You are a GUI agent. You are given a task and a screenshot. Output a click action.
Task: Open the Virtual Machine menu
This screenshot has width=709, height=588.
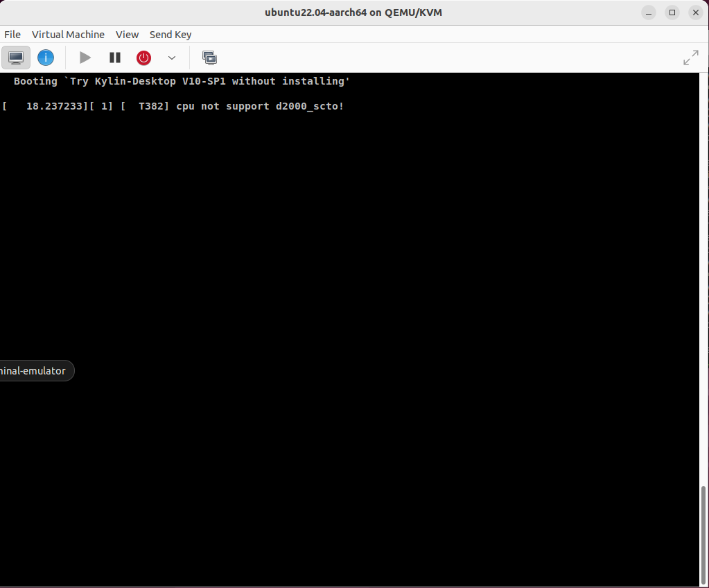68,35
